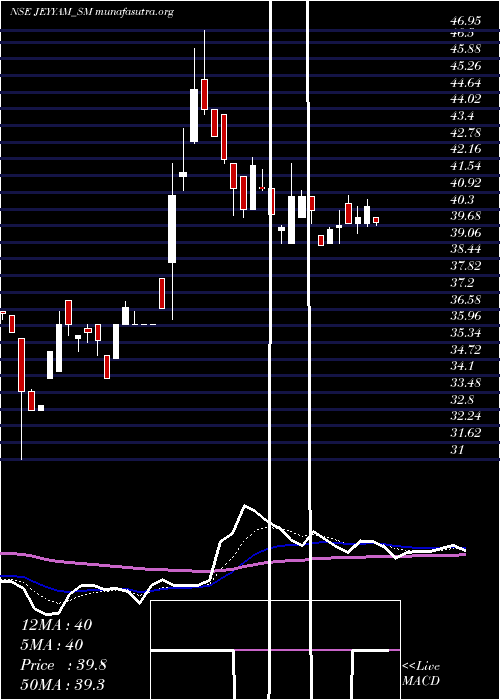Click the 45.88 price axis label
Image resolution: width=500 pixels, height=700 pixels.
tap(465, 49)
